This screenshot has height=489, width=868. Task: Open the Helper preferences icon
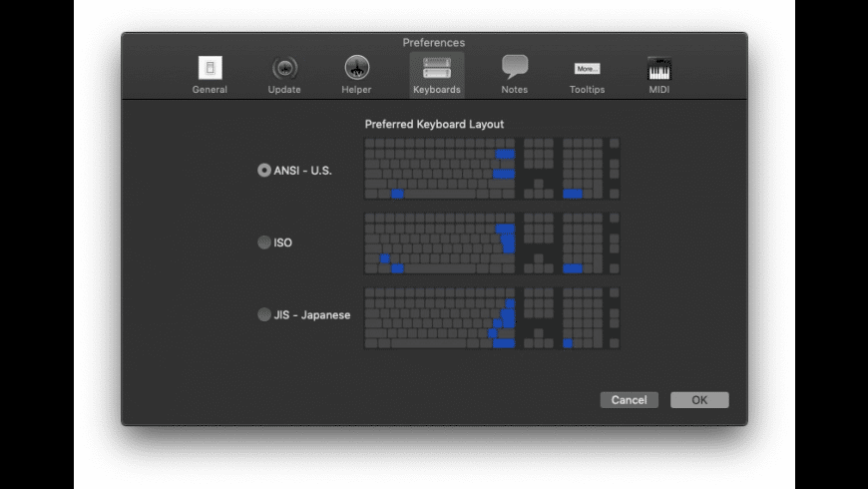point(357,68)
